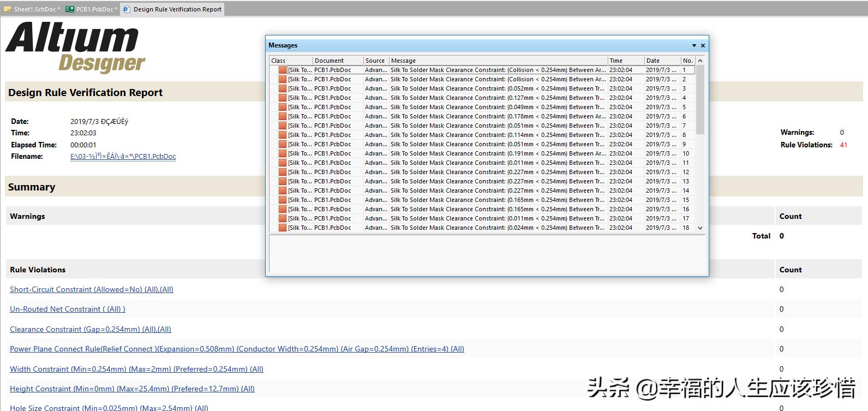Click the red violation icon of message 2
The image size is (868, 411).
pos(283,79)
